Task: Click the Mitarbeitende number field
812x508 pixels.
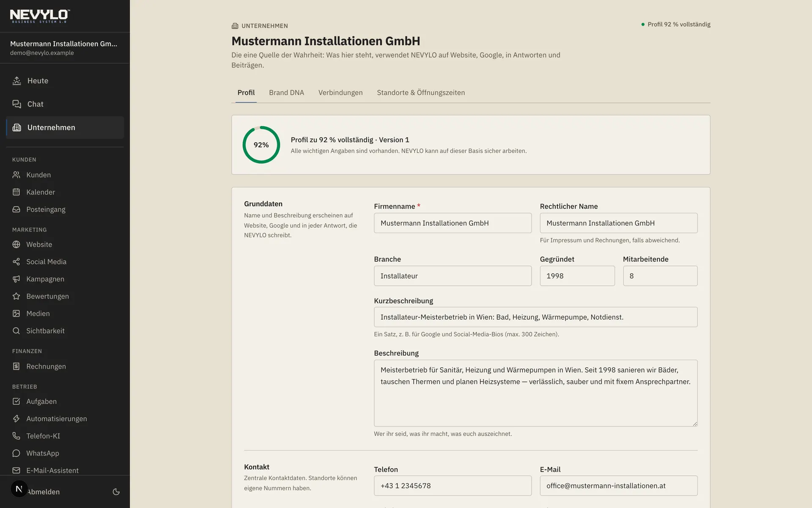Action: click(x=660, y=276)
